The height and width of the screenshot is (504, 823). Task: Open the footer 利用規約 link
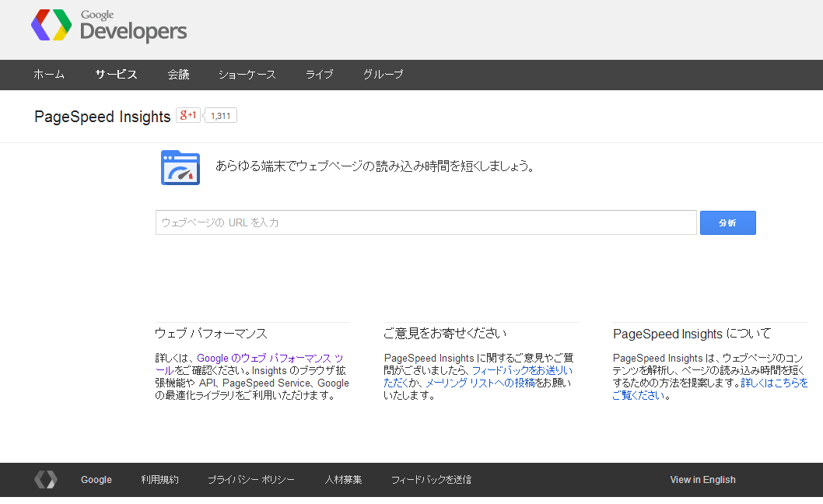(159, 480)
